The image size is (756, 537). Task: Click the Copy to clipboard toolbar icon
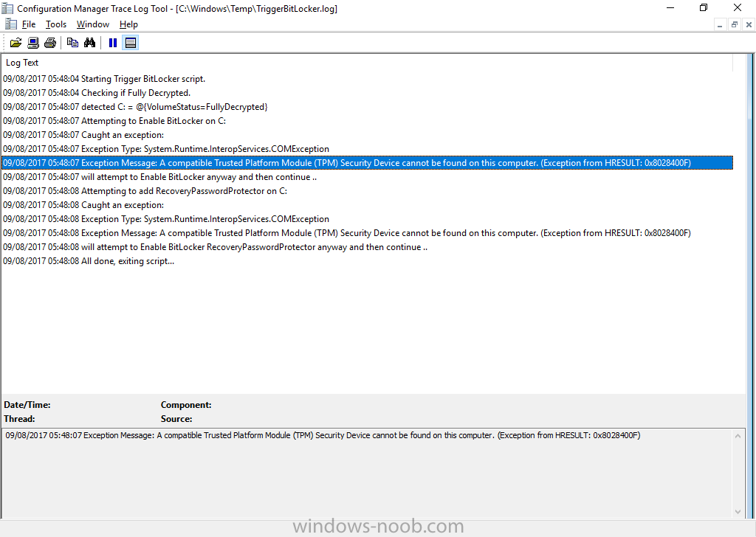(x=73, y=43)
